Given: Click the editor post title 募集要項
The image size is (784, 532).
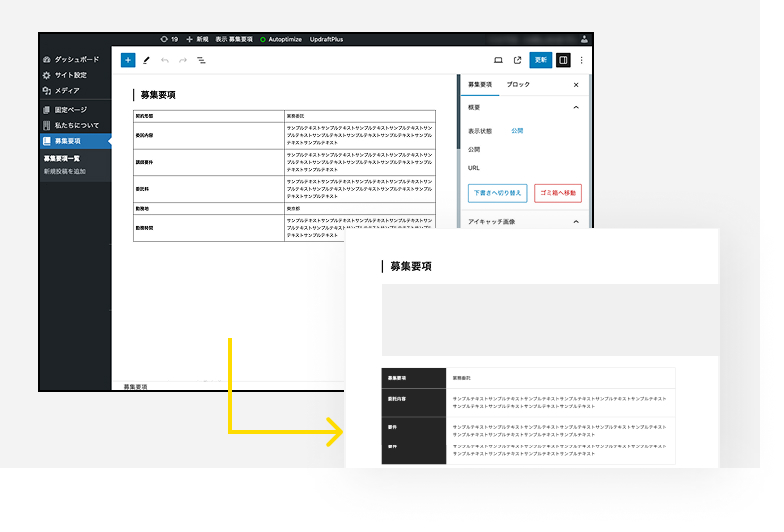Looking at the screenshot, I should pos(158,95).
